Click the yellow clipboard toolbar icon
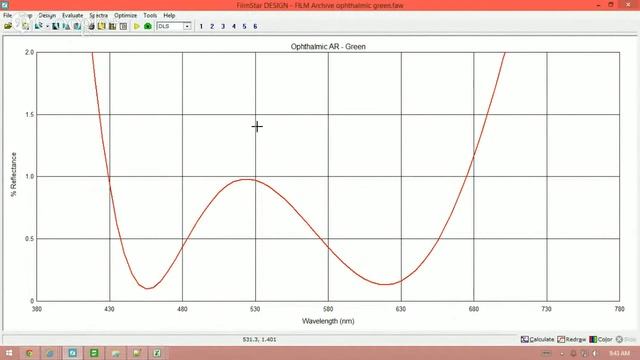The height and width of the screenshot is (360, 640). (x=101, y=26)
